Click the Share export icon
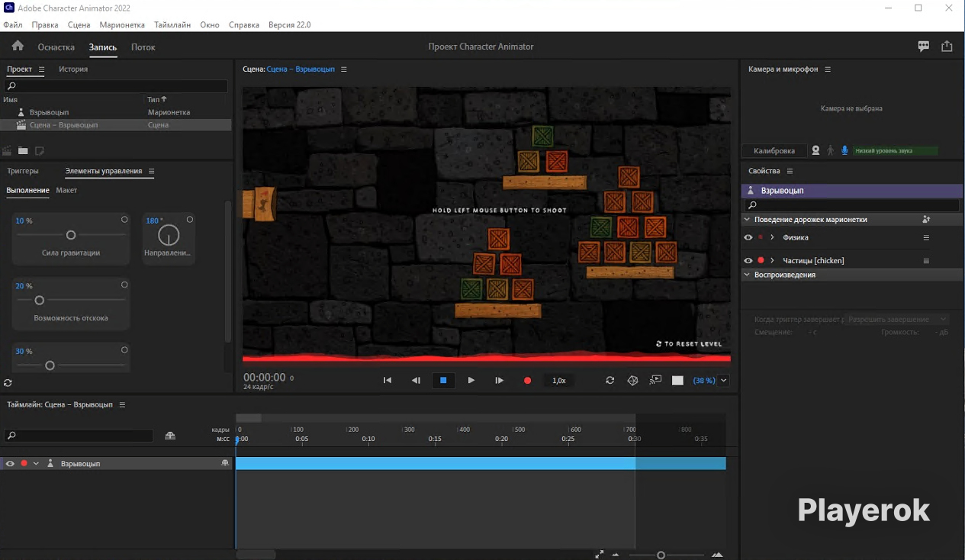Screen dimensions: 965x560 pos(947,47)
